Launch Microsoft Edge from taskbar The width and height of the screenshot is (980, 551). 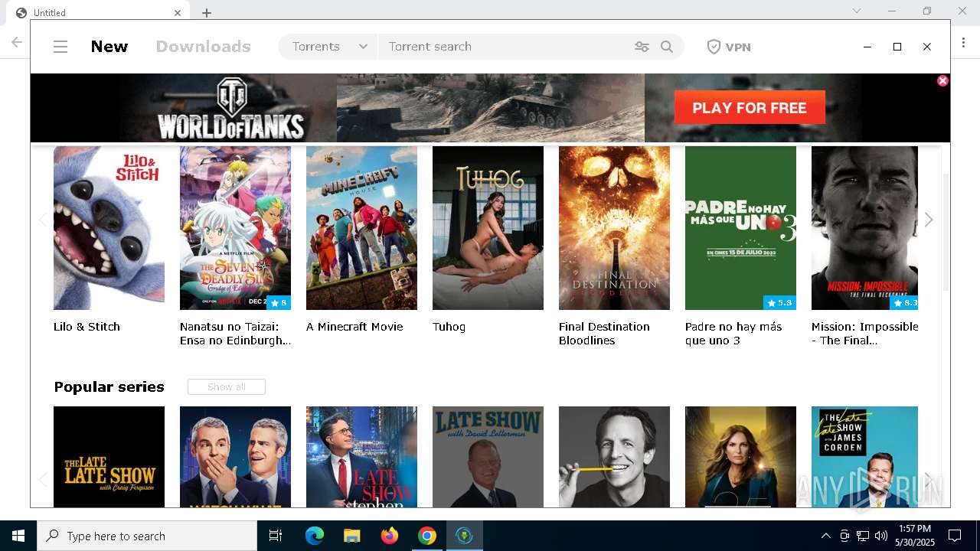coord(315,536)
